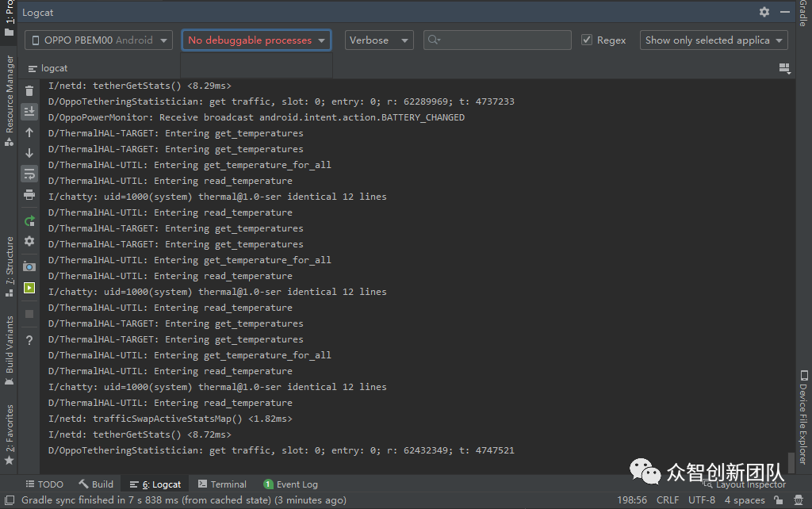Open Favorites side panel

click(x=9, y=434)
